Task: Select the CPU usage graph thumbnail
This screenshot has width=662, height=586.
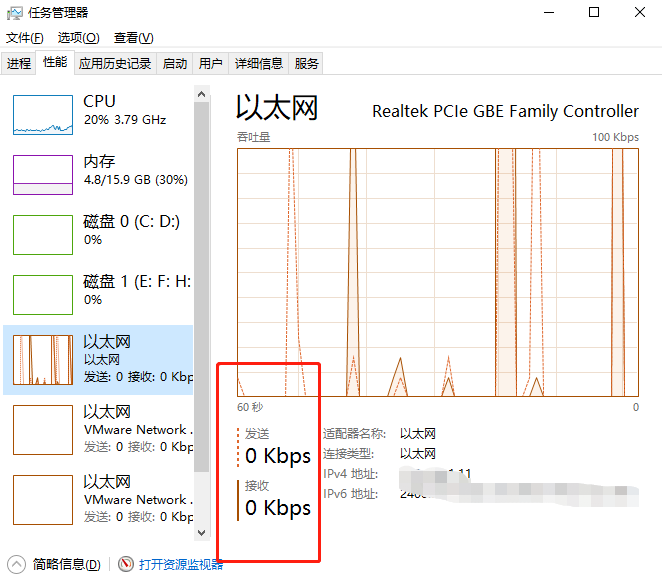Action: [43, 115]
